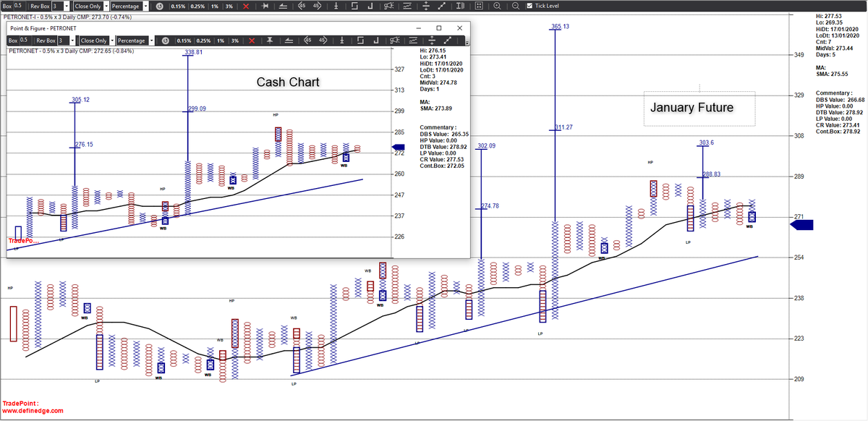The image size is (868, 421).
Task: Click the red X icon in PETRONET popup toolbar
Action: (251, 41)
